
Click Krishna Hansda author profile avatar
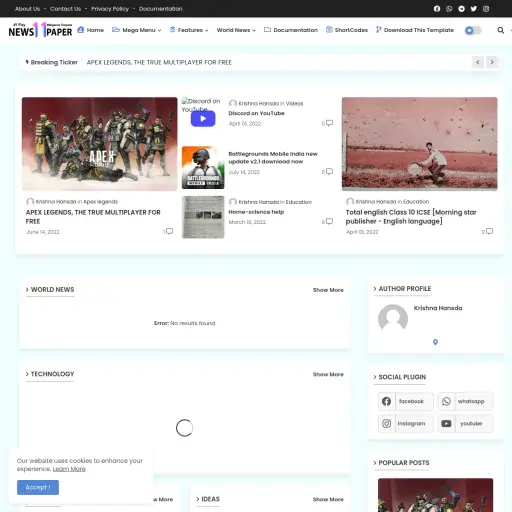(393, 318)
